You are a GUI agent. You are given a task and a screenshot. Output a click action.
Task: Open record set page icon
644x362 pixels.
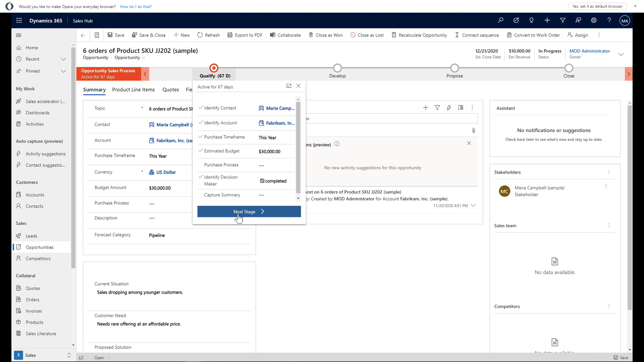pos(97,35)
